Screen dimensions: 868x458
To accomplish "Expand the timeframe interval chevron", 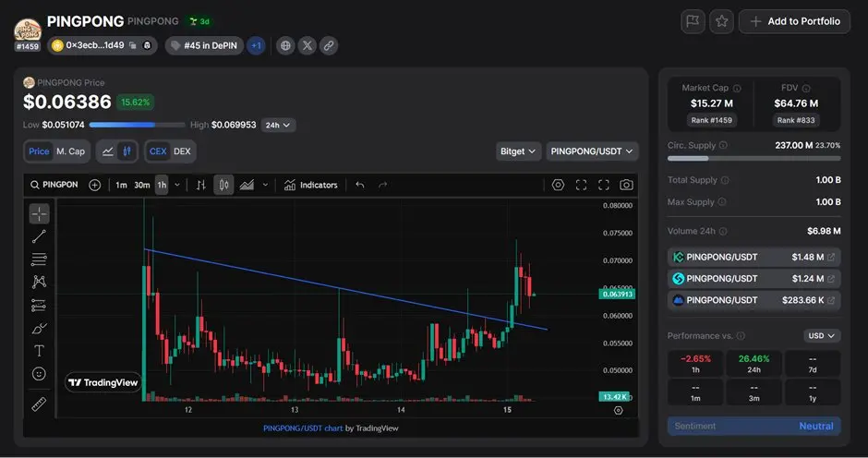I will [177, 185].
